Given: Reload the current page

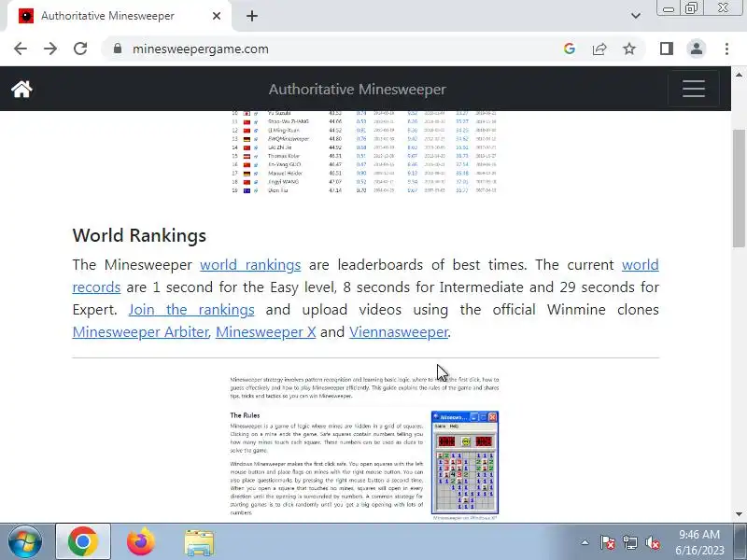Looking at the screenshot, I should [80, 49].
